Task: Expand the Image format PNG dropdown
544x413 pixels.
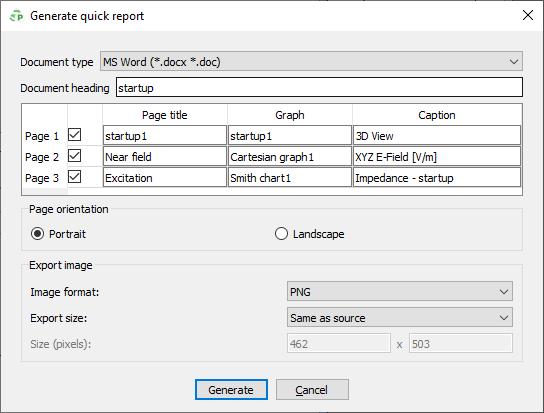Action: [x=400, y=292]
